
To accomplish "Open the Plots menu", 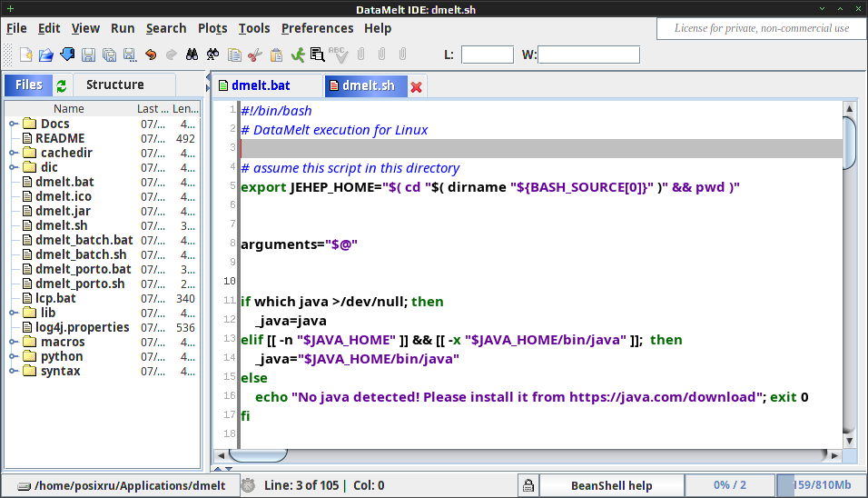I will pos(212,28).
